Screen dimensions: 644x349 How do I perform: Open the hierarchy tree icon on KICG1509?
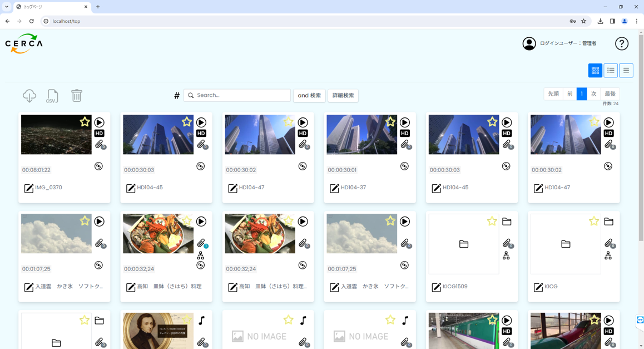click(506, 255)
